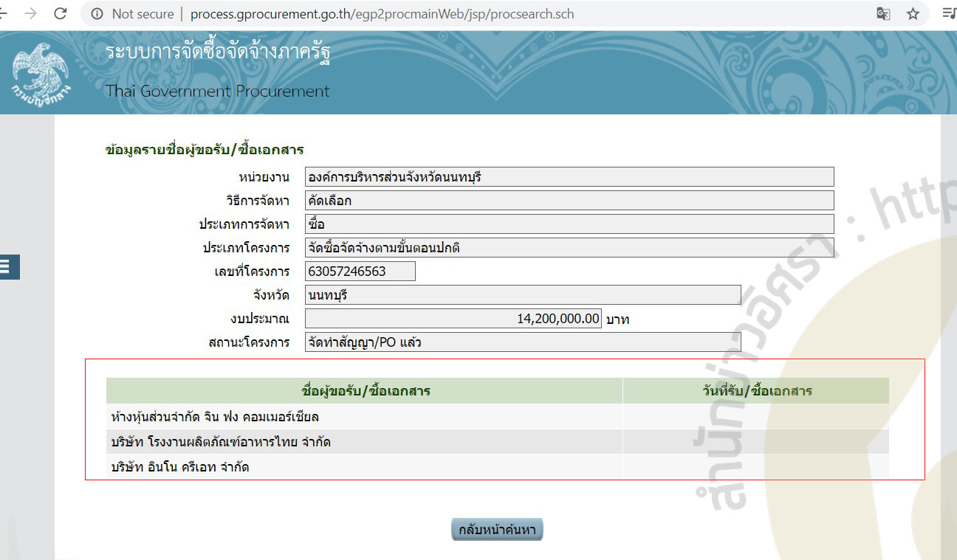Open Google Translate from the address bar
This screenshot has height=560, width=957.
point(883,13)
